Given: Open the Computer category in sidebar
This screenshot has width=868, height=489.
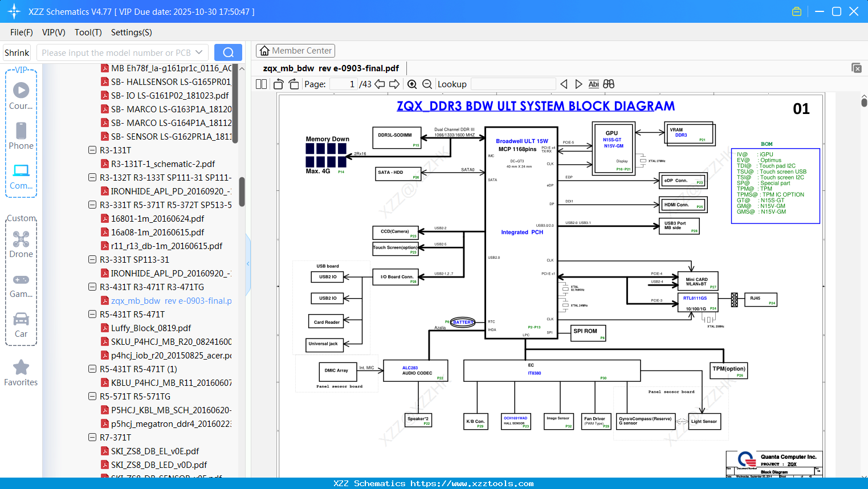Looking at the screenshot, I should coord(21,177).
